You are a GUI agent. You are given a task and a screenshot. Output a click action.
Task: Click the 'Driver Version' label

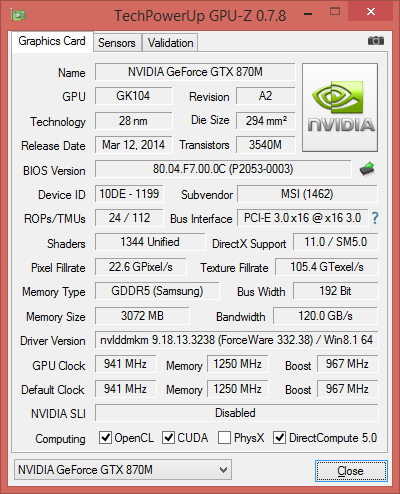tap(53, 341)
